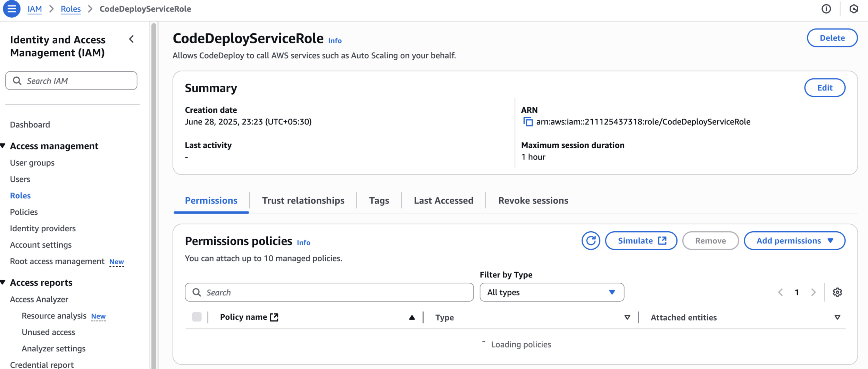868x369 pixels.
Task: Open Users in sidebar
Action: point(20,179)
